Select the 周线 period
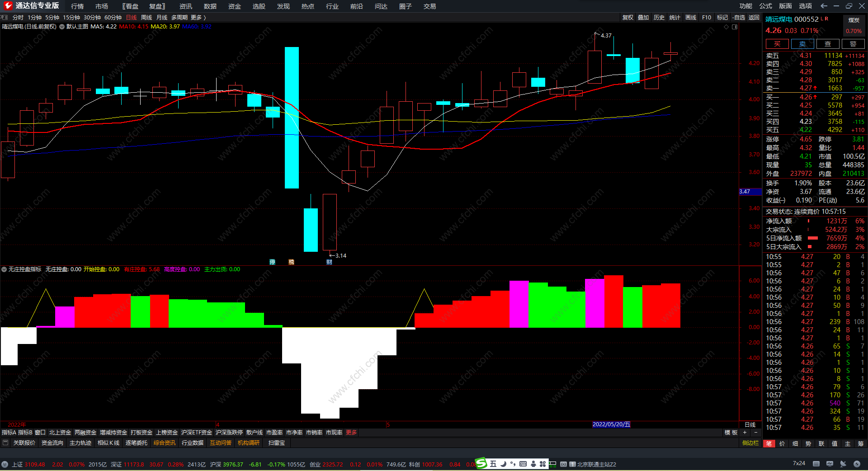 coord(146,18)
